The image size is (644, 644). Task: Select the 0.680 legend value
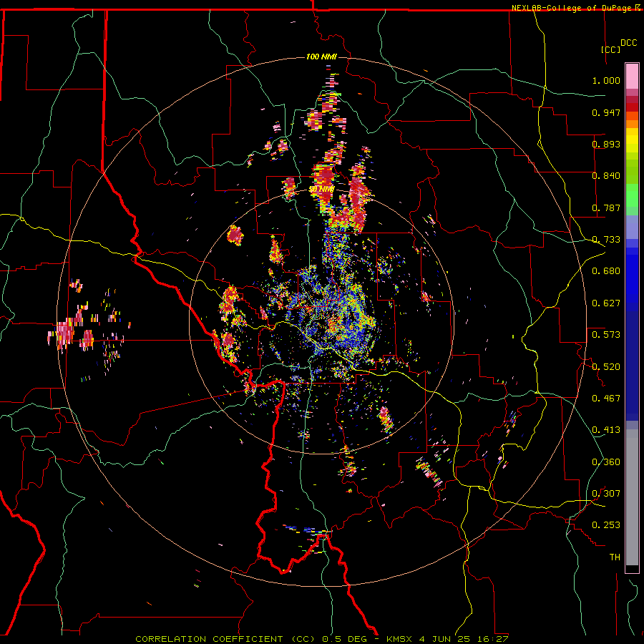606,271
